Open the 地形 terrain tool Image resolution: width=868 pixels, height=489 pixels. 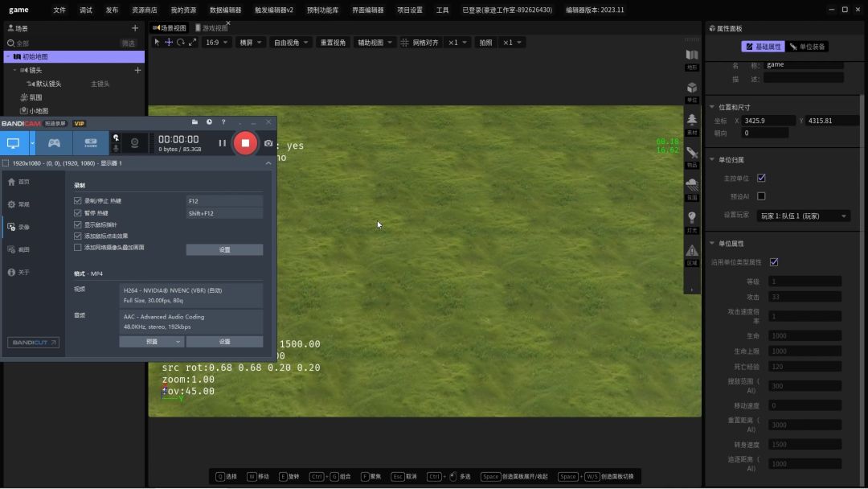click(x=691, y=56)
